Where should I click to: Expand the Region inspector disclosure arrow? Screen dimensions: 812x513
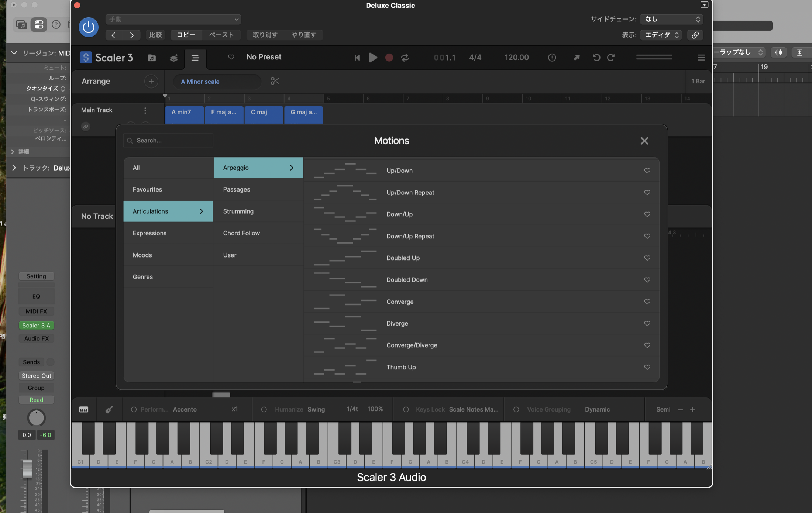(14, 53)
